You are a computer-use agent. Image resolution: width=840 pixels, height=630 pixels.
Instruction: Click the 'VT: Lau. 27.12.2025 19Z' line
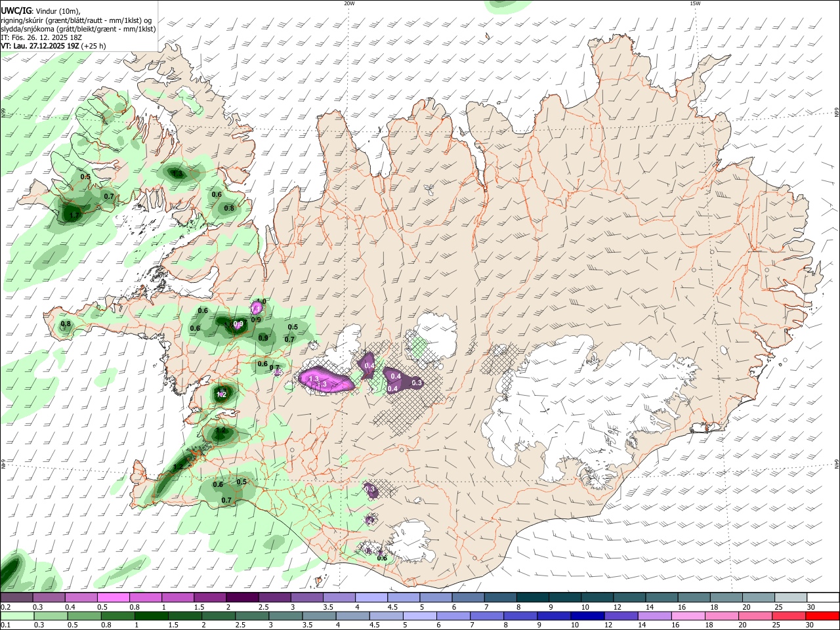pos(40,47)
